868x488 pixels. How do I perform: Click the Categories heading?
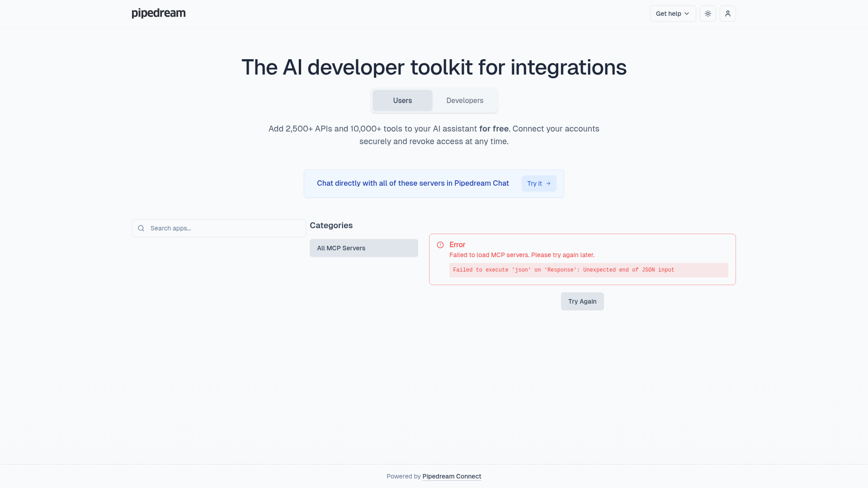coord(331,225)
